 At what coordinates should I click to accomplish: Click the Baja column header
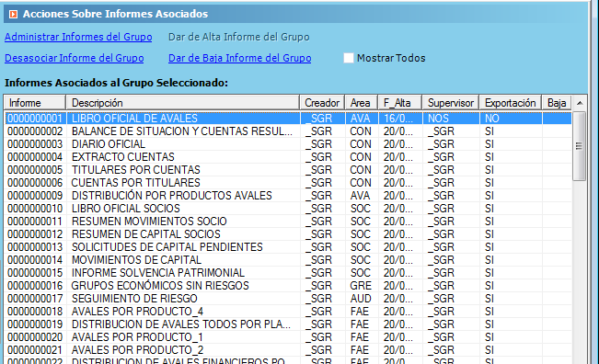[x=557, y=103]
